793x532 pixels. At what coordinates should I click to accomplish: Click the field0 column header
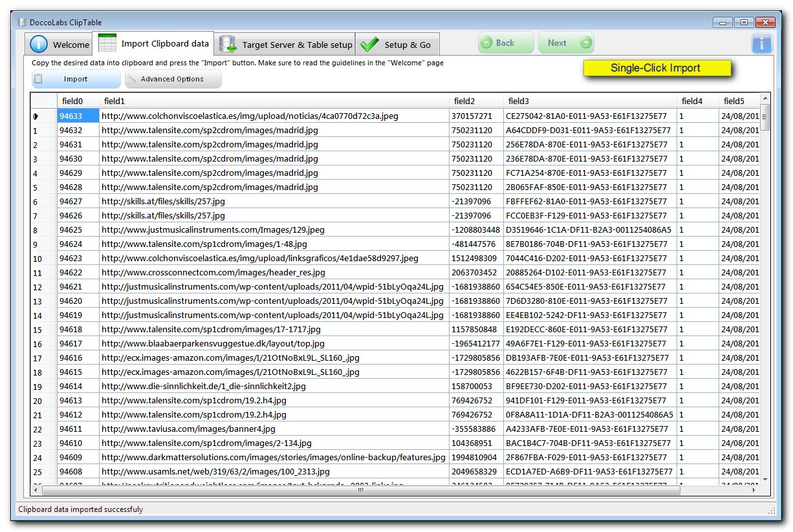[78, 101]
